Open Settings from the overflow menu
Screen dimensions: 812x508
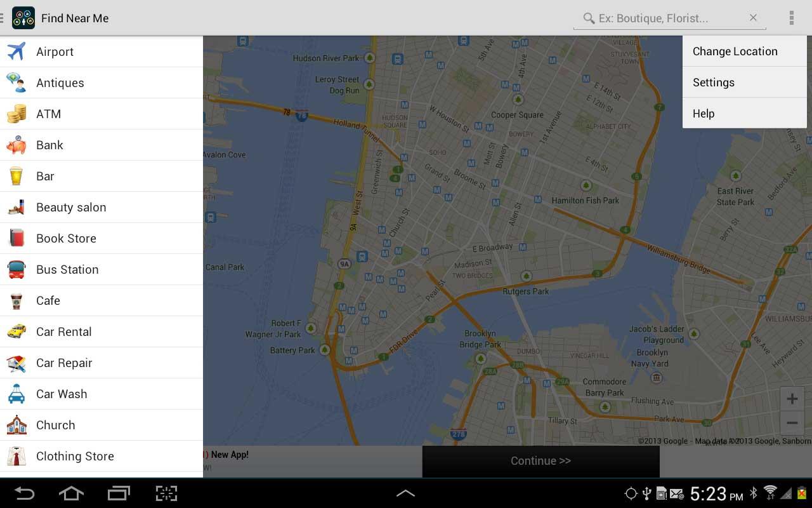click(x=745, y=83)
